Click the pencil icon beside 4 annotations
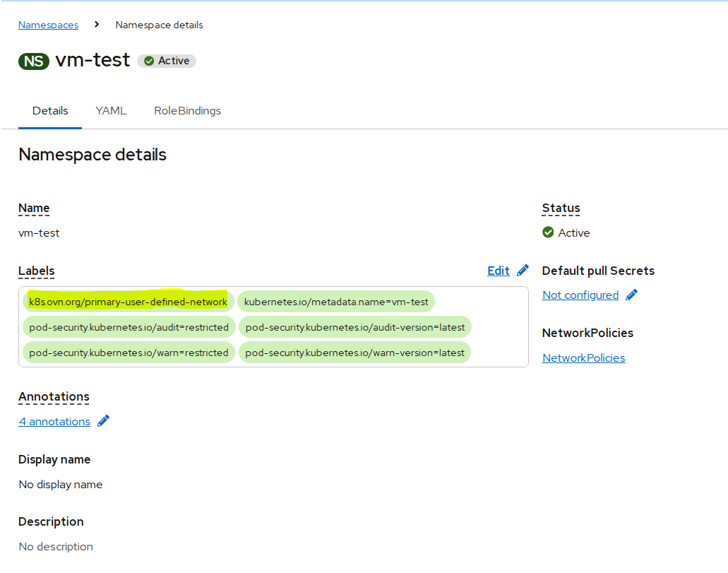The image size is (728, 573). click(103, 422)
